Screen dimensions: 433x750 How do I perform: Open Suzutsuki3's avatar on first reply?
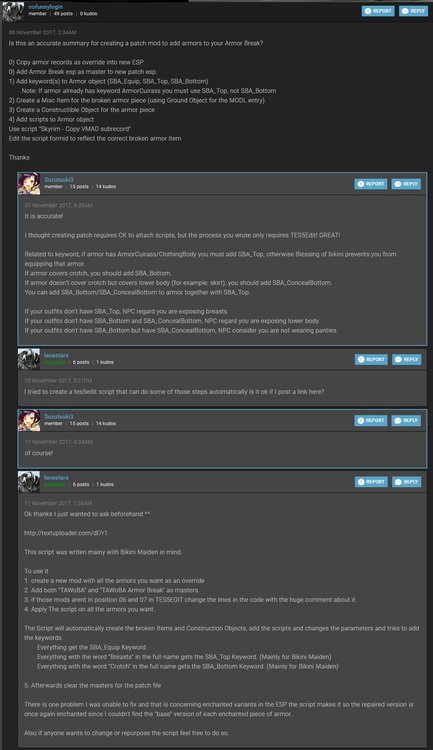(29, 184)
